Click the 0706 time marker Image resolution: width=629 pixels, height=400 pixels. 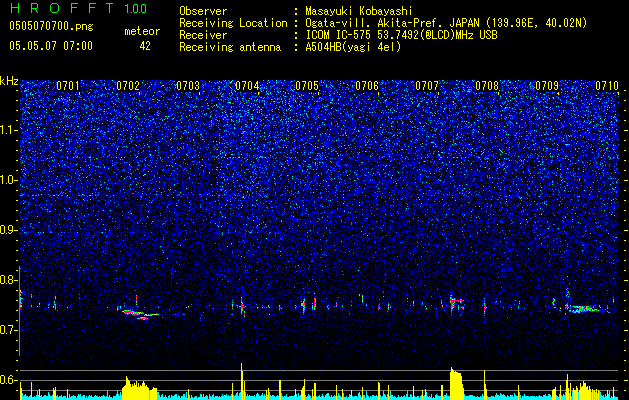click(367, 85)
